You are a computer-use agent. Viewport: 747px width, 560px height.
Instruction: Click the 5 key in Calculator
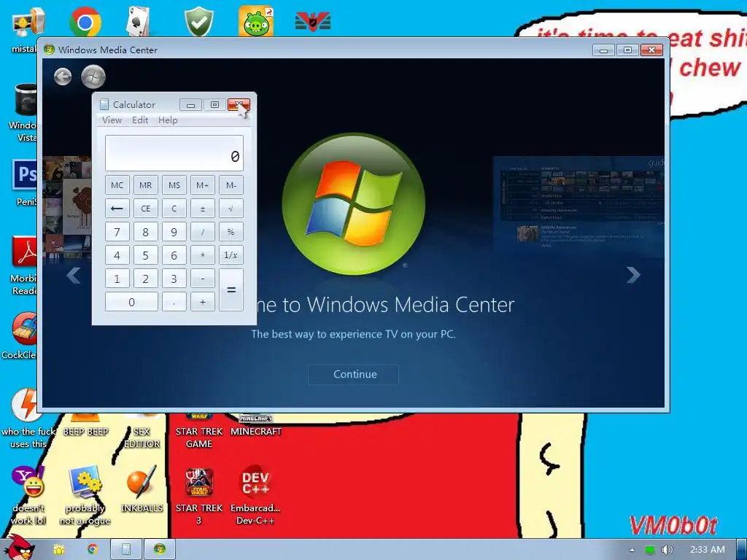pos(146,255)
